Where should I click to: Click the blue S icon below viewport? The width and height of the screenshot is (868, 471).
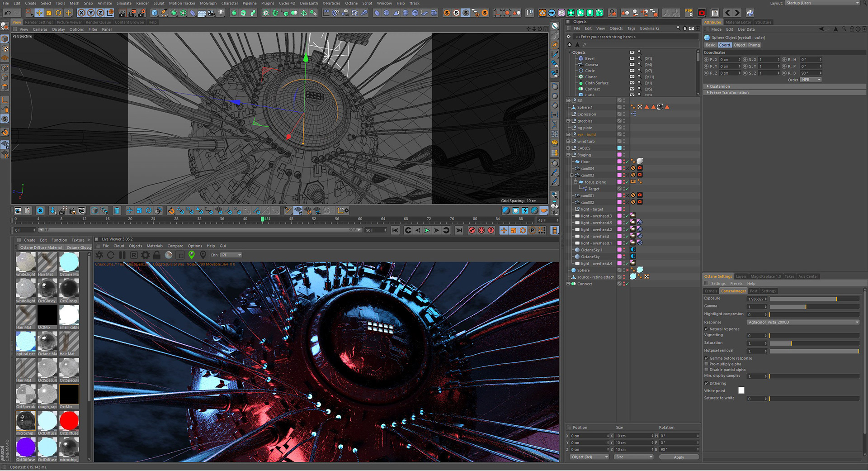point(40,210)
